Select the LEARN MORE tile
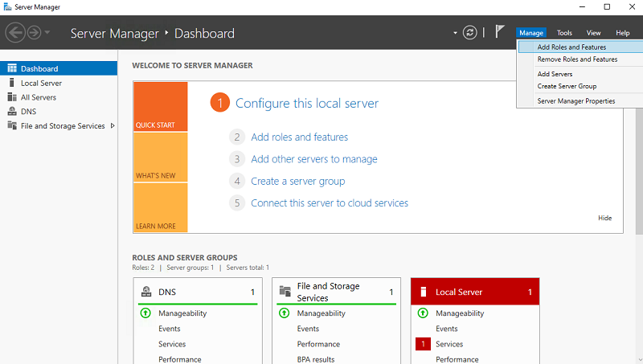The height and width of the screenshot is (364, 643). point(160,208)
